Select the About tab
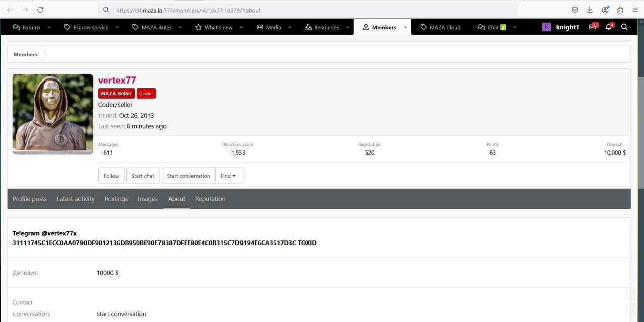Image resolution: width=644 pixels, height=322 pixels. (x=177, y=199)
